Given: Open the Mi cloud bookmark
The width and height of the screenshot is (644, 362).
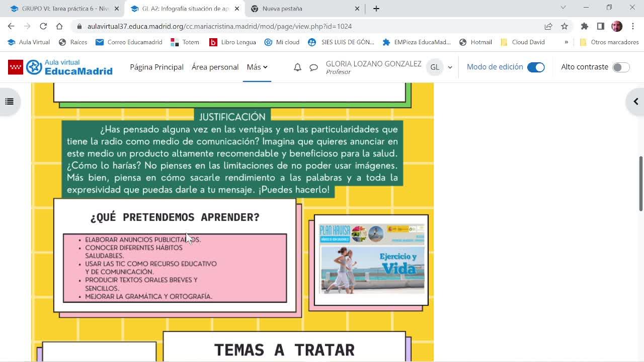Looking at the screenshot, I should tap(282, 42).
